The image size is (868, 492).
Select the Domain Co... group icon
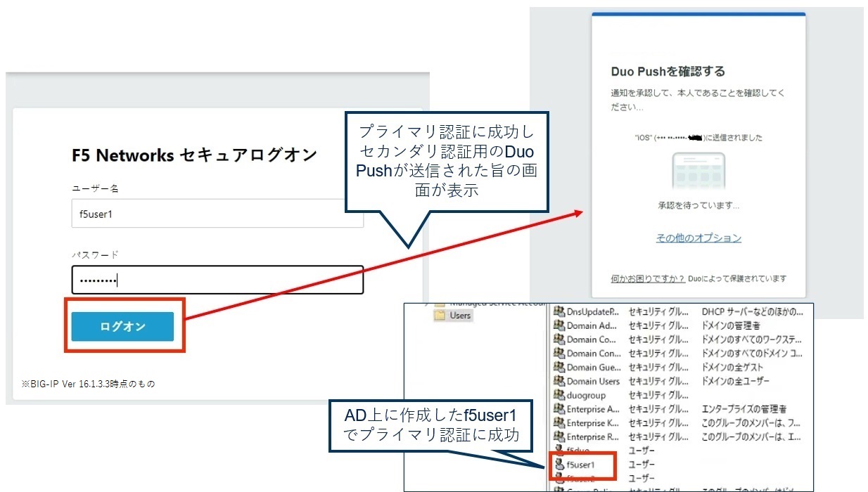(559, 339)
